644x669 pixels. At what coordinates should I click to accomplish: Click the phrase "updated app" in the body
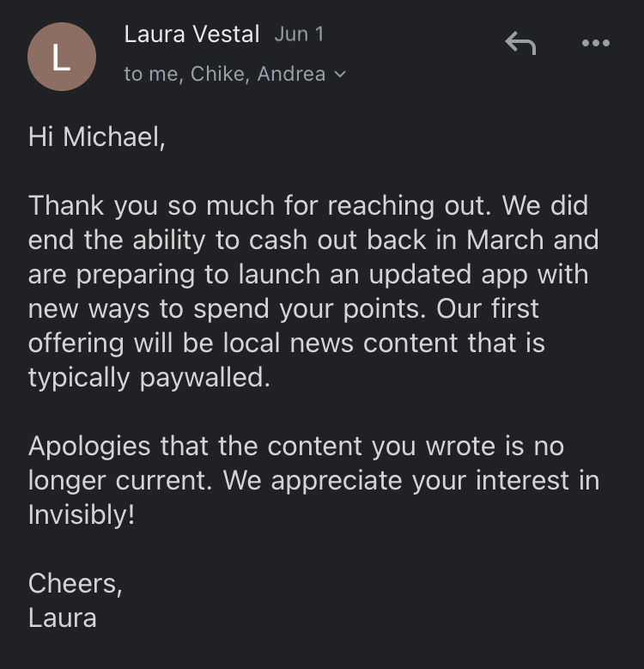(x=448, y=274)
